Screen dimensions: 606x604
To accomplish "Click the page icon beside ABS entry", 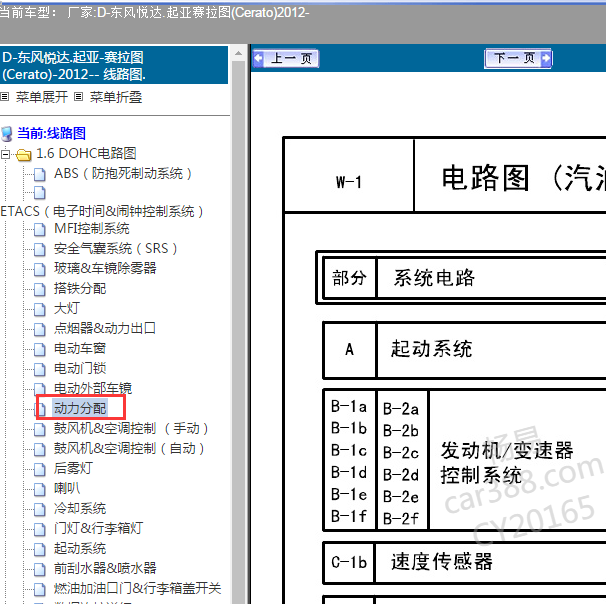I will (x=39, y=174).
